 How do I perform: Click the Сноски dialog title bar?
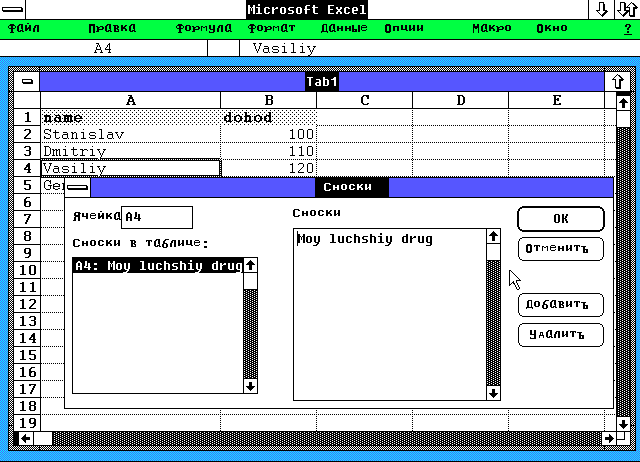click(352, 187)
